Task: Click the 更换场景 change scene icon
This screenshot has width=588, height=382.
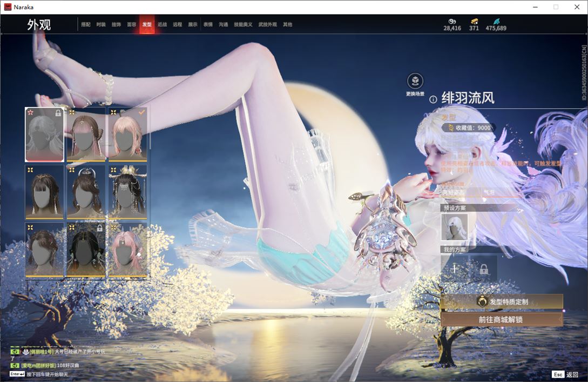Action: coord(415,81)
